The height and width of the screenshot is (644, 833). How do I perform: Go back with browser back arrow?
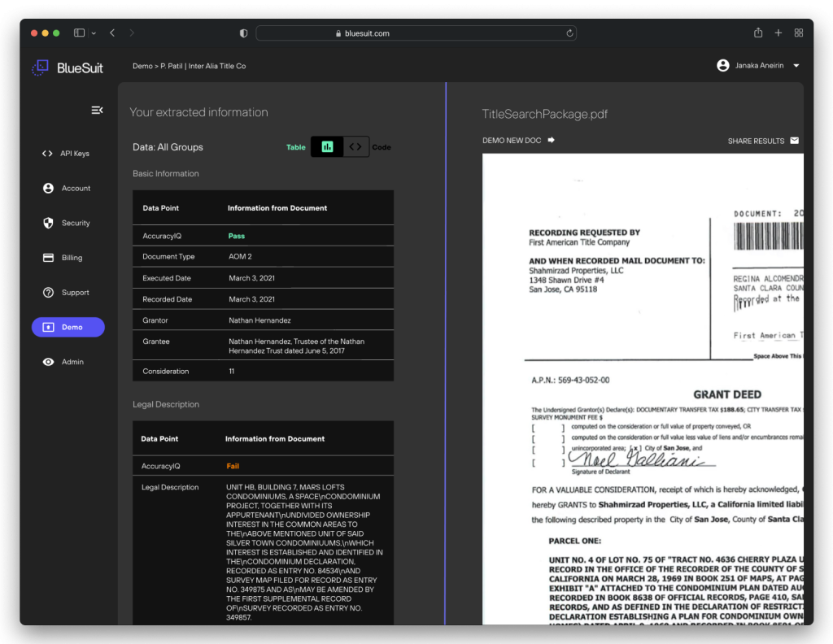[x=112, y=33]
